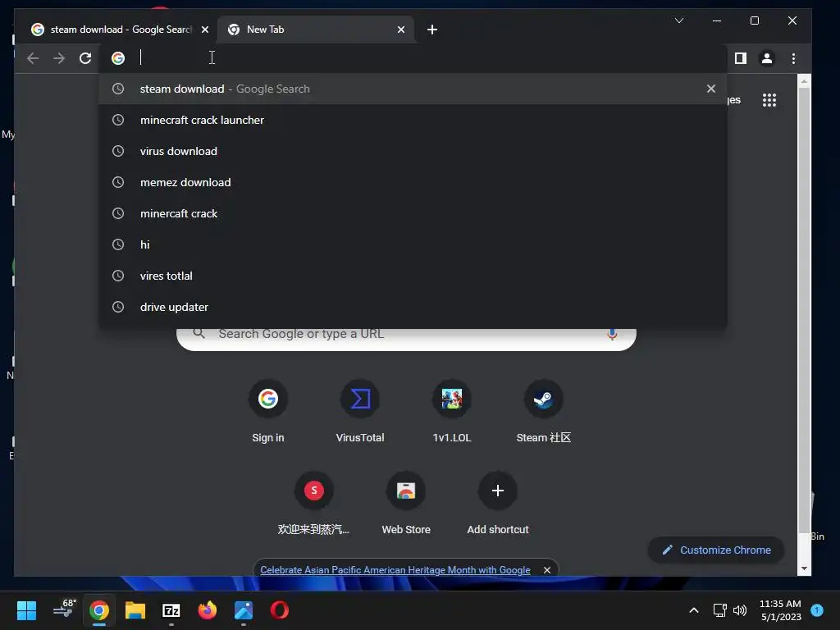Open a new tab with plus button
This screenshot has width=840, height=630.
pyautogui.click(x=431, y=30)
